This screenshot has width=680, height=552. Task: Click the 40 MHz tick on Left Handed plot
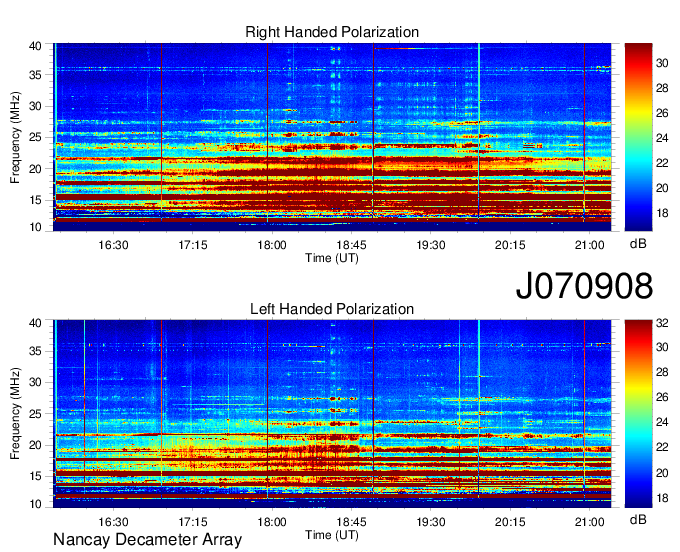click(36, 323)
